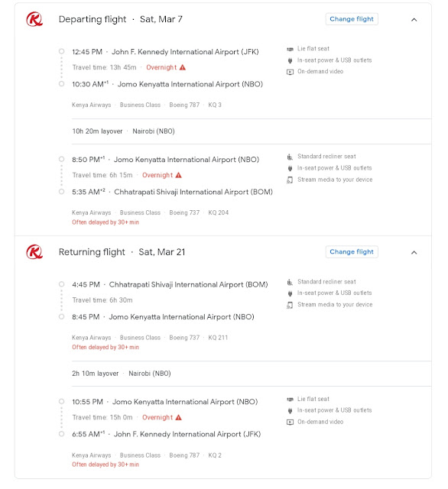Click the Stream media icon for KQ 204
Screen dimensions: 448x489
(291, 180)
